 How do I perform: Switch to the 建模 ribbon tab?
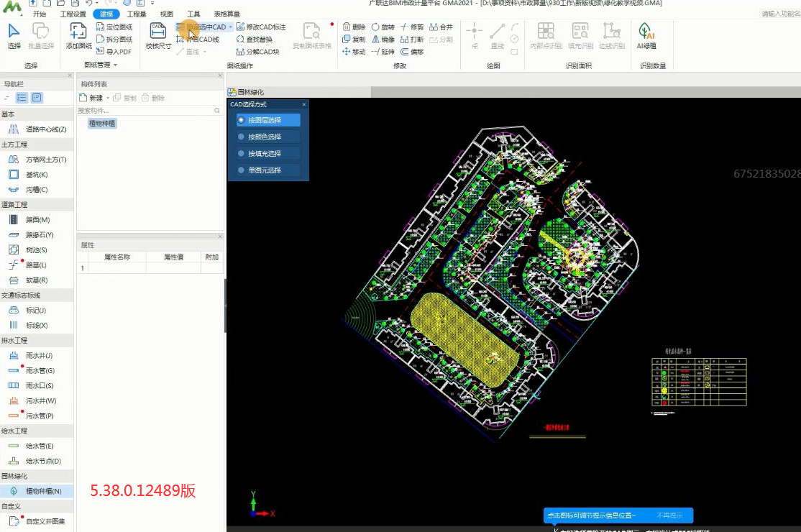(106, 14)
